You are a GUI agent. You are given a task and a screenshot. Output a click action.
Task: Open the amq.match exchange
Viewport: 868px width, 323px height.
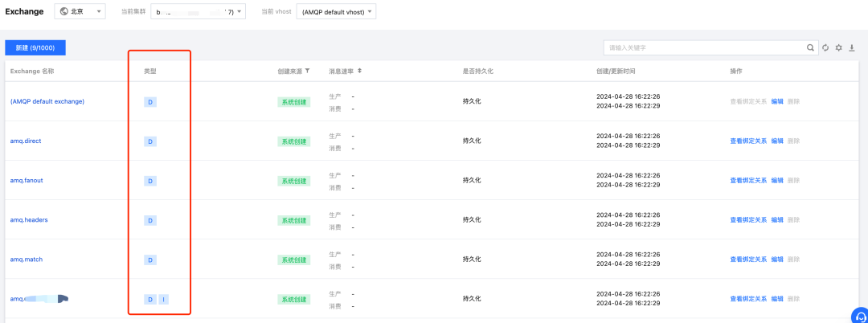(x=26, y=259)
